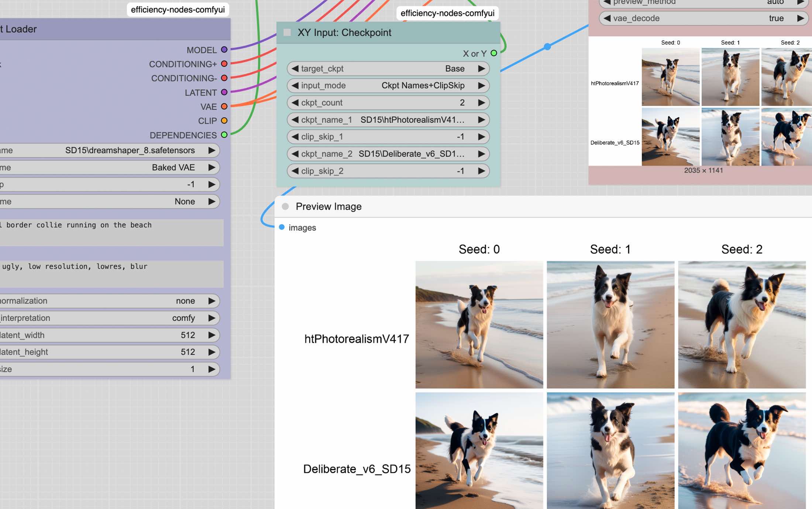This screenshot has width=812, height=509.
Task: Toggle vae_decode true right arrow
Action: click(800, 18)
